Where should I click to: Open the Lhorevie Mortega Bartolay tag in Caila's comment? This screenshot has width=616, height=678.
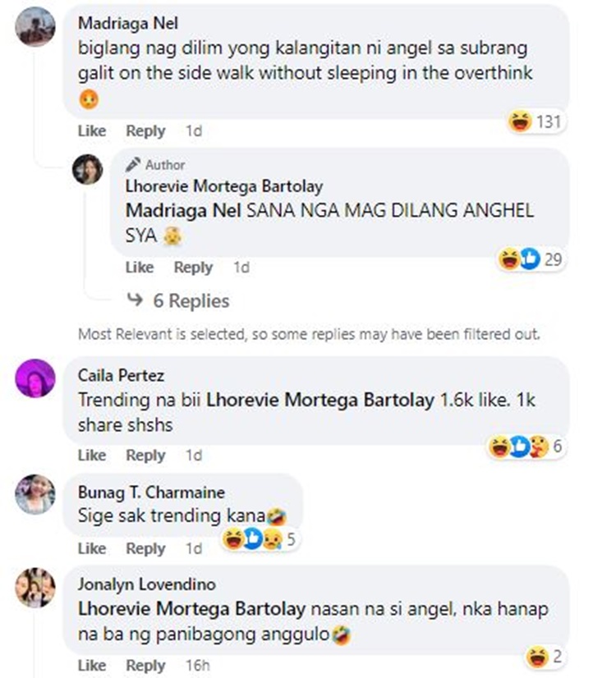pos(320,400)
